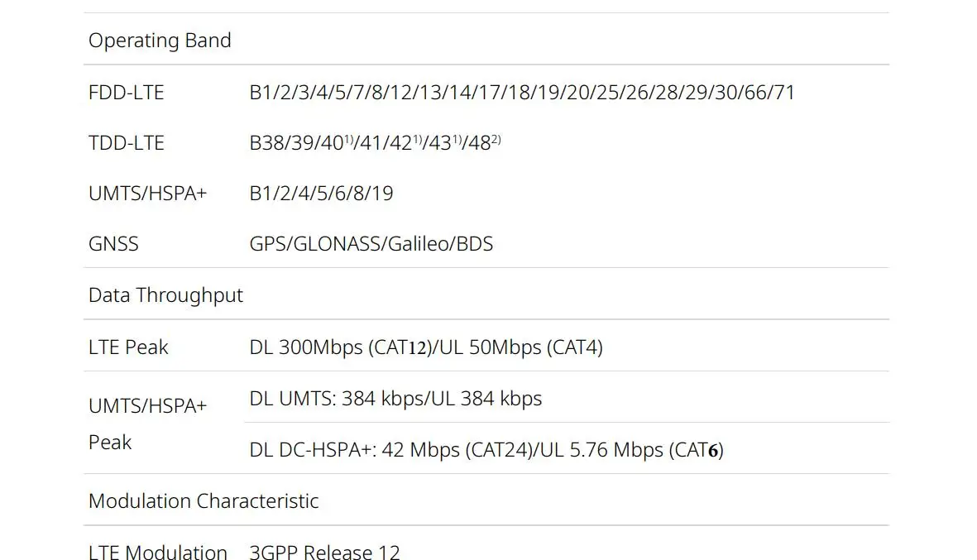This screenshot has height=560, width=977.
Task: Select the TDD-LTE row label
Action: (126, 143)
